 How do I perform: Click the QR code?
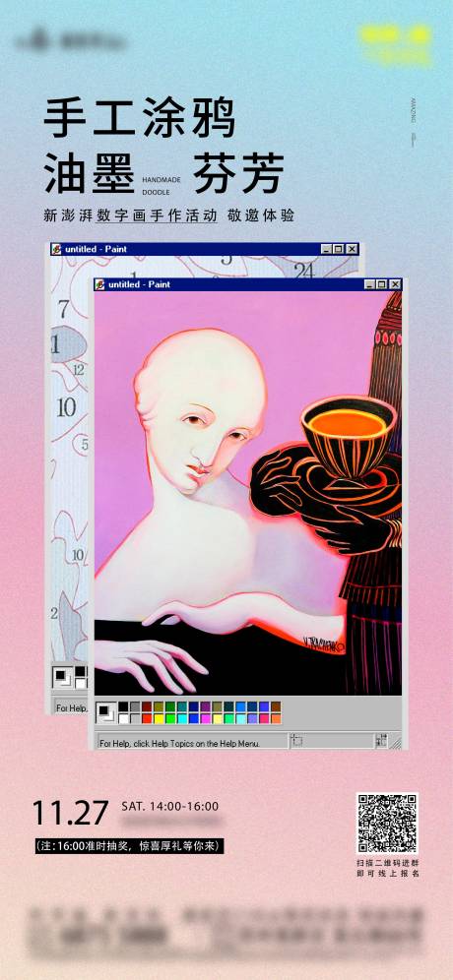(x=387, y=823)
